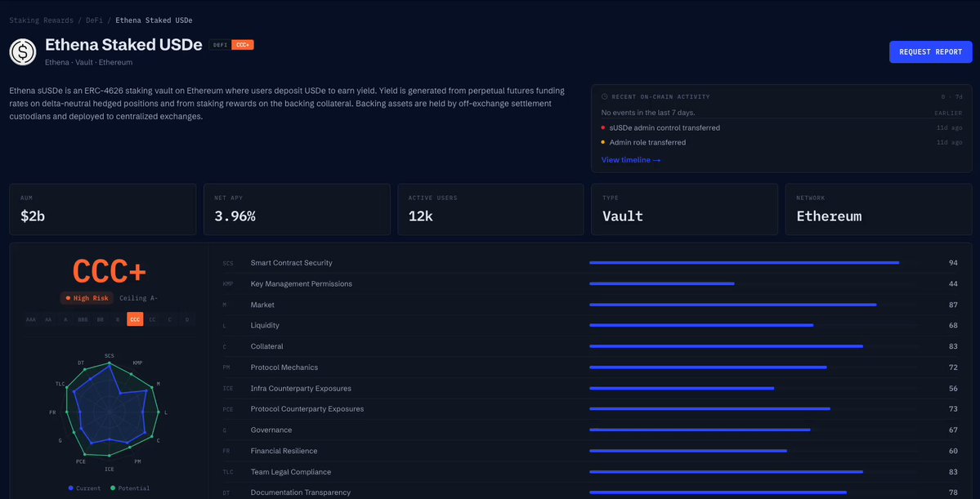This screenshot has width=980, height=499.
Task: Click the clock icon beside Recent On-Chain Activity
Action: [604, 97]
